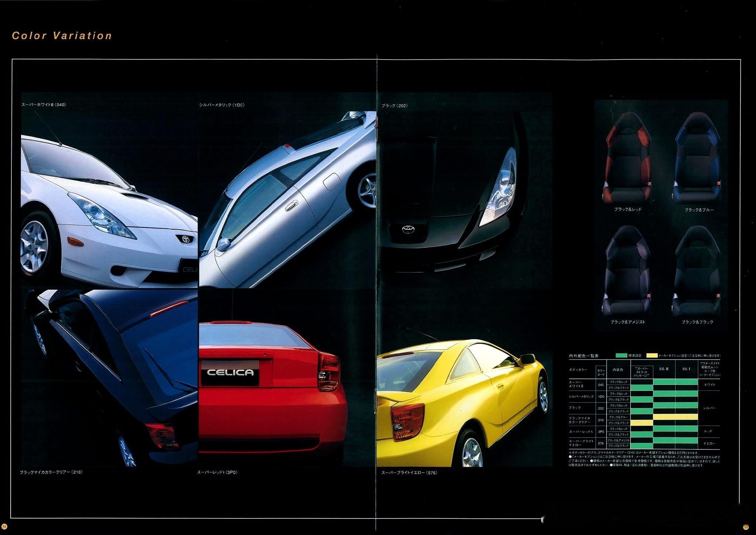Image resolution: width=756 pixels, height=535 pixels.
Task: Click the "内装色" column header
Action: [x=618, y=369]
